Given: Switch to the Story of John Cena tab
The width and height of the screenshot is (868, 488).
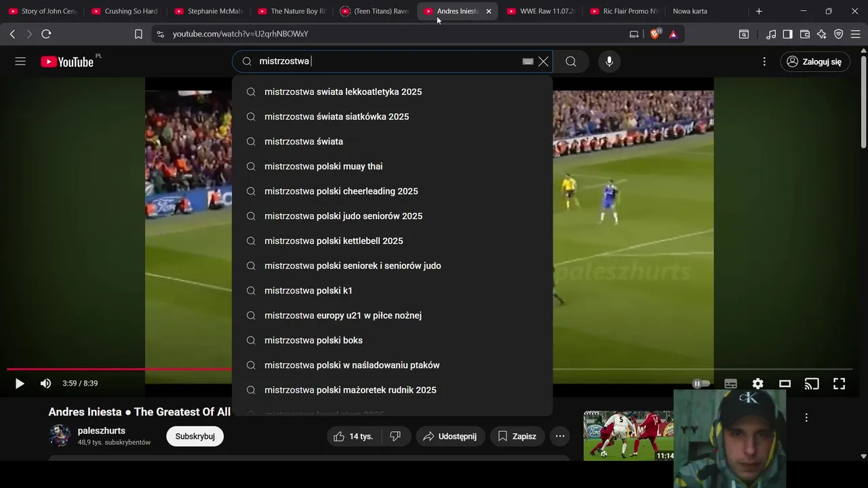Looking at the screenshot, I should 43,12.
